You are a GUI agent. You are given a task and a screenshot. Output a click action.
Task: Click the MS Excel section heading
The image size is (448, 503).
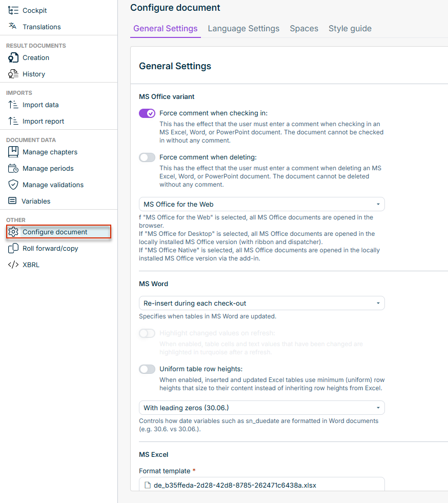pyautogui.click(x=153, y=455)
